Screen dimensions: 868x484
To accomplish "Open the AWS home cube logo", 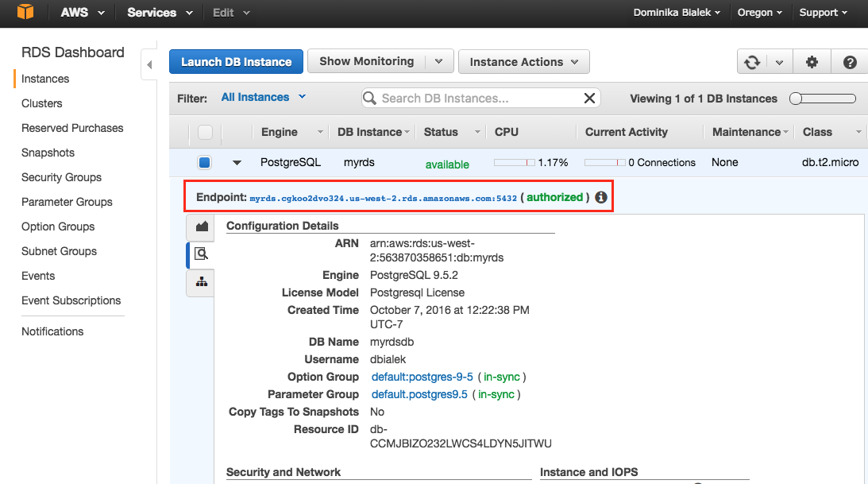I will [25, 12].
